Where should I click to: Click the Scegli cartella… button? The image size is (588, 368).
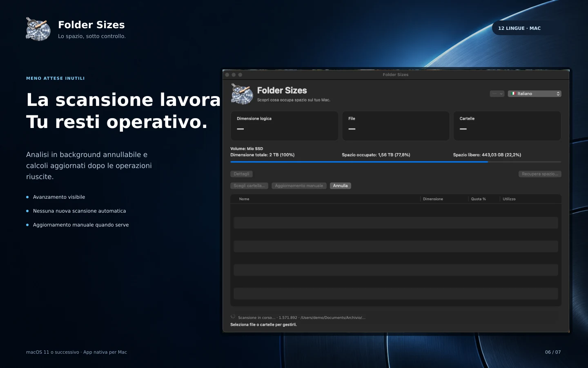pos(249,186)
